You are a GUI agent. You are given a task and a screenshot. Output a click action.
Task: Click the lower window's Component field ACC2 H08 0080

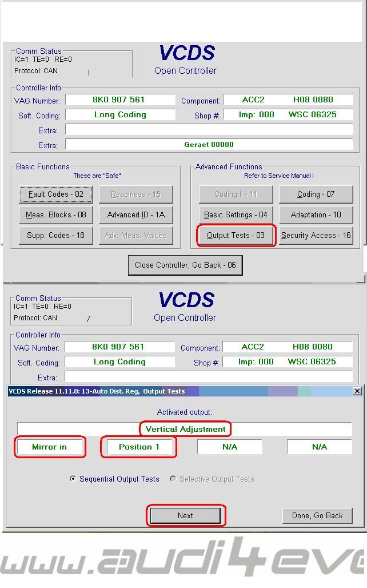[x=288, y=347]
